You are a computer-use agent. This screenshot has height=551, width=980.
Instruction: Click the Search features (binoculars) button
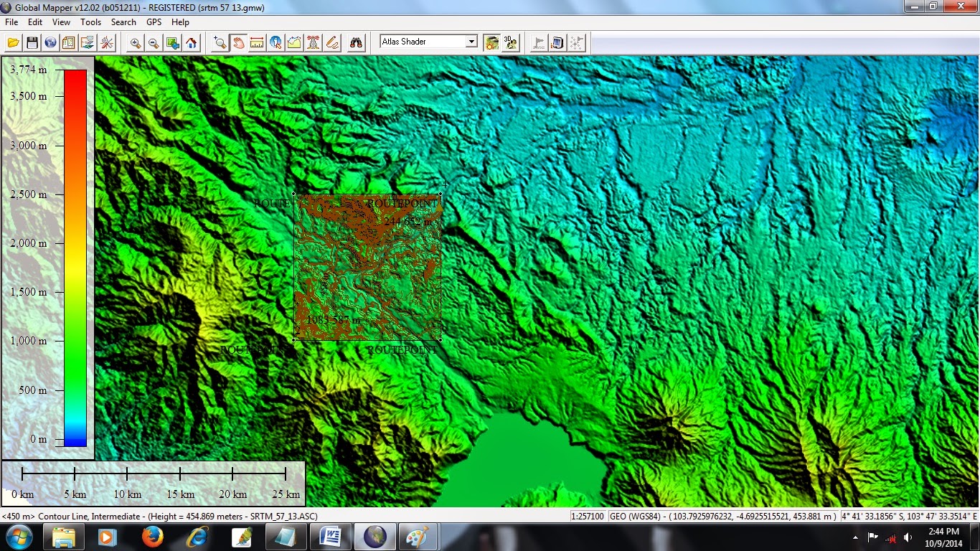(356, 42)
